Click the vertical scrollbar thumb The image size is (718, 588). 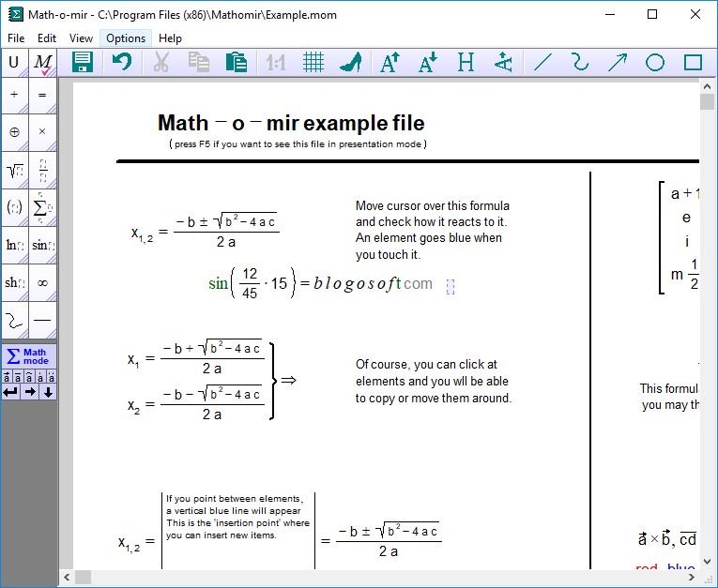pyautogui.click(x=707, y=101)
